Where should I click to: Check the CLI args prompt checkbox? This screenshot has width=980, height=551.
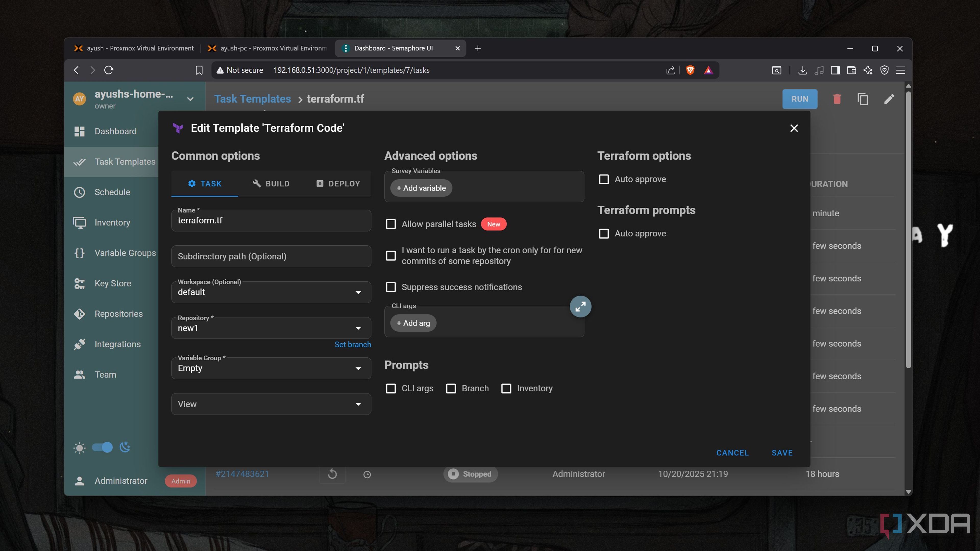coord(391,388)
